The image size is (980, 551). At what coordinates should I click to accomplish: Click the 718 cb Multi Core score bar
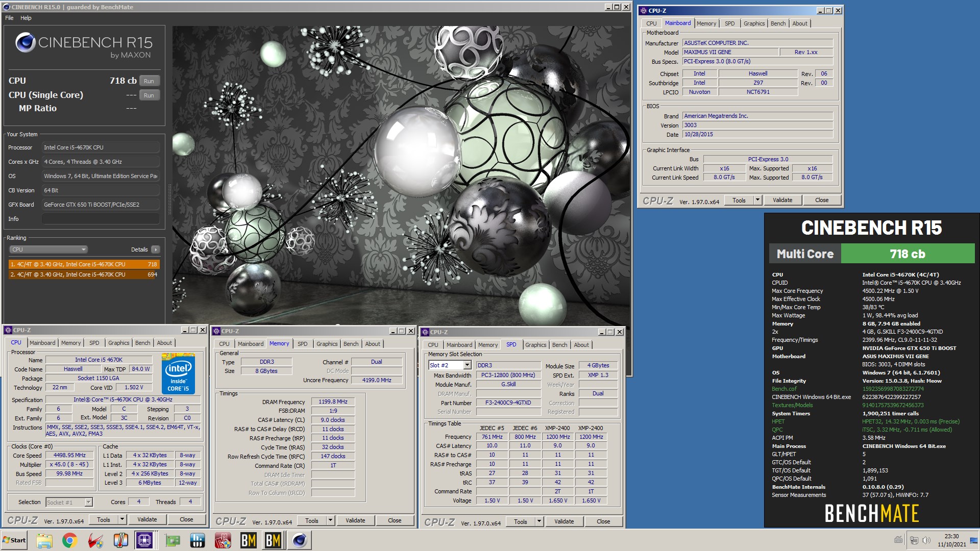pos(908,254)
